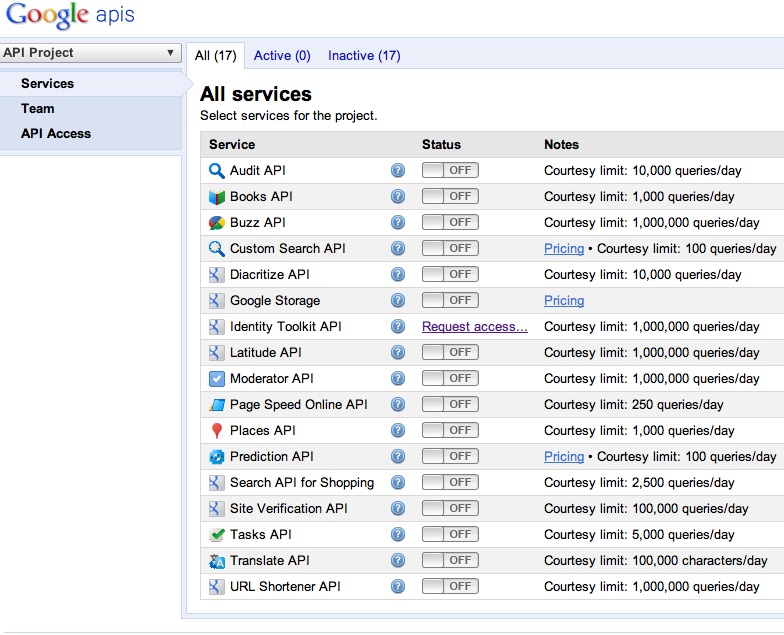Click the Google Storage icon
Image resolution: width=784 pixels, height=635 pixels.
(216, 300)
